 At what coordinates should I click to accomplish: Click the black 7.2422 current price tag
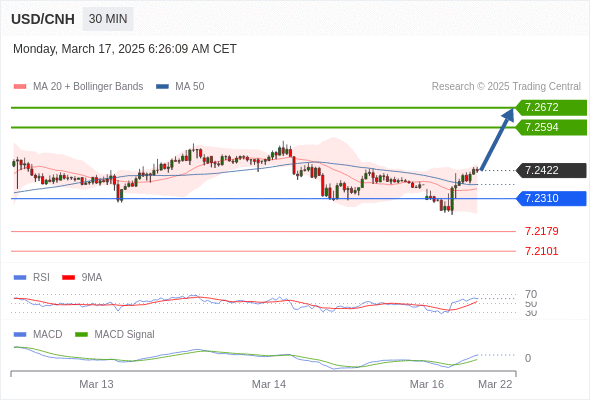(551, 170)
